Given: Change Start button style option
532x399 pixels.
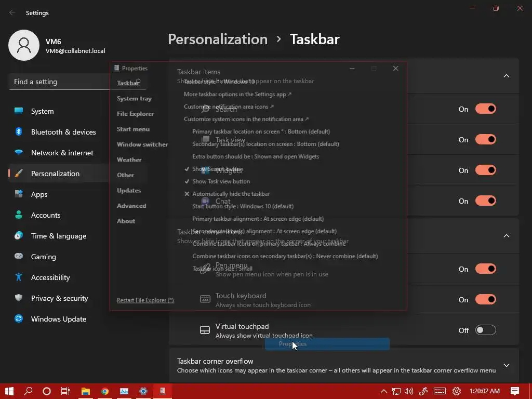Looking at the screenshot, I should (243, 206).
